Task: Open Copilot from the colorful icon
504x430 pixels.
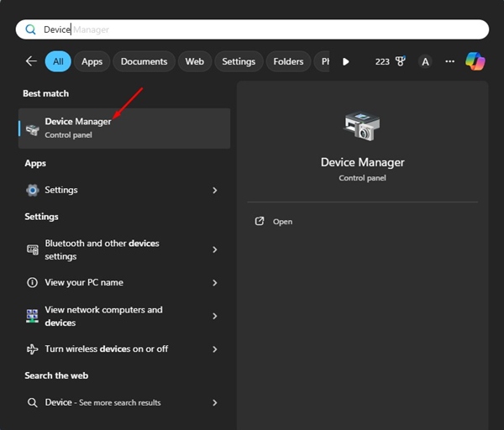Action: tap(475, 61)
